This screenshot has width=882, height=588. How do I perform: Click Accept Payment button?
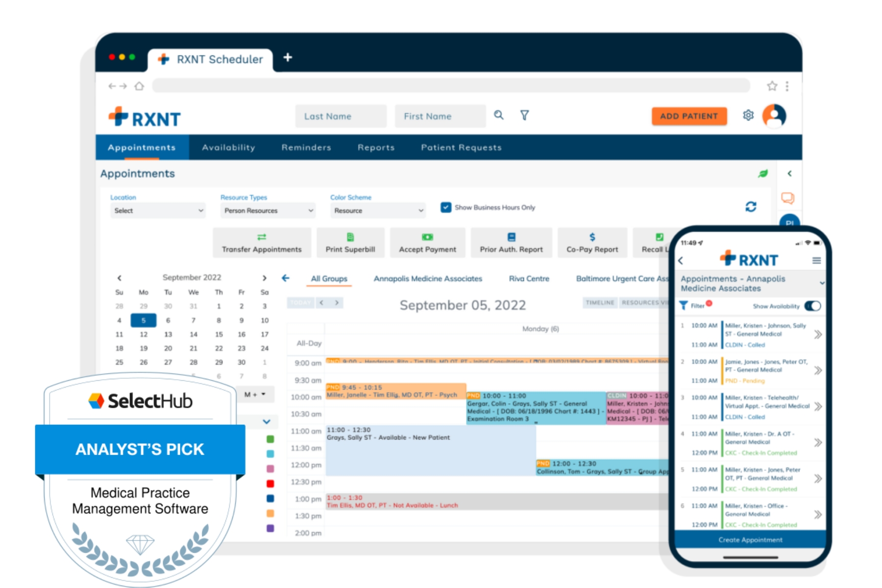[427, 243]
